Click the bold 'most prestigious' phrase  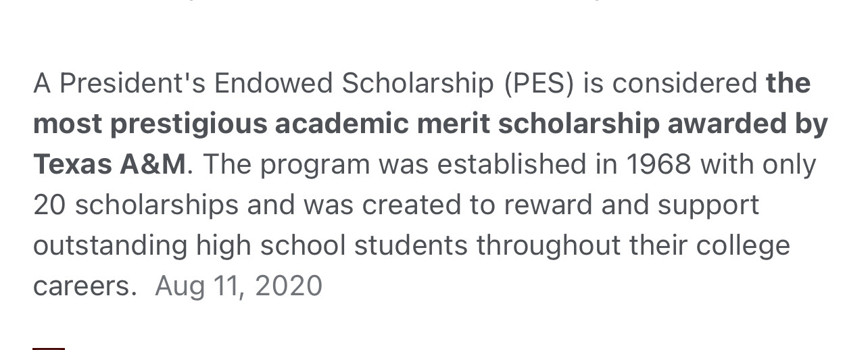(149, 124)
